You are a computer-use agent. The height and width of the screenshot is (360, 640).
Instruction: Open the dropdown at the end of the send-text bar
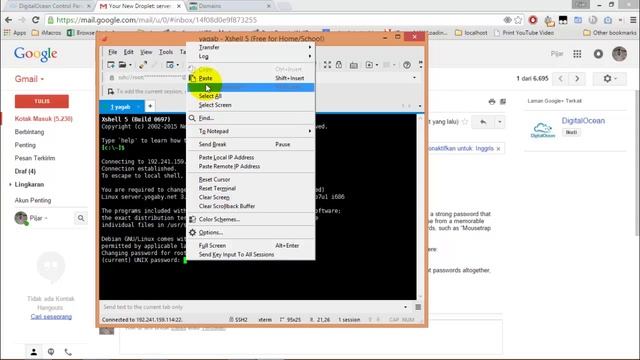click(405, 307)
